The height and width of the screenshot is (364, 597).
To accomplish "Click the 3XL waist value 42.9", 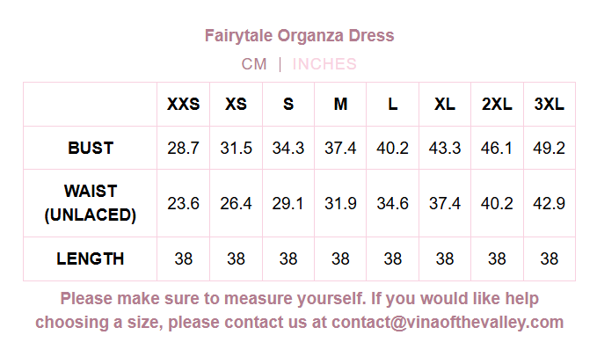I will tap(550, 203).
